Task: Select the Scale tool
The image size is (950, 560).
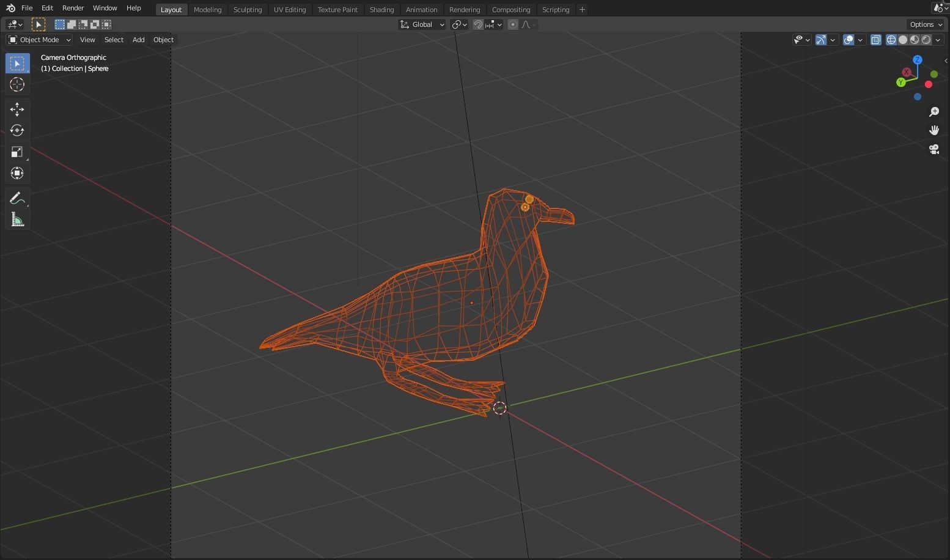Action: (17, 152)
